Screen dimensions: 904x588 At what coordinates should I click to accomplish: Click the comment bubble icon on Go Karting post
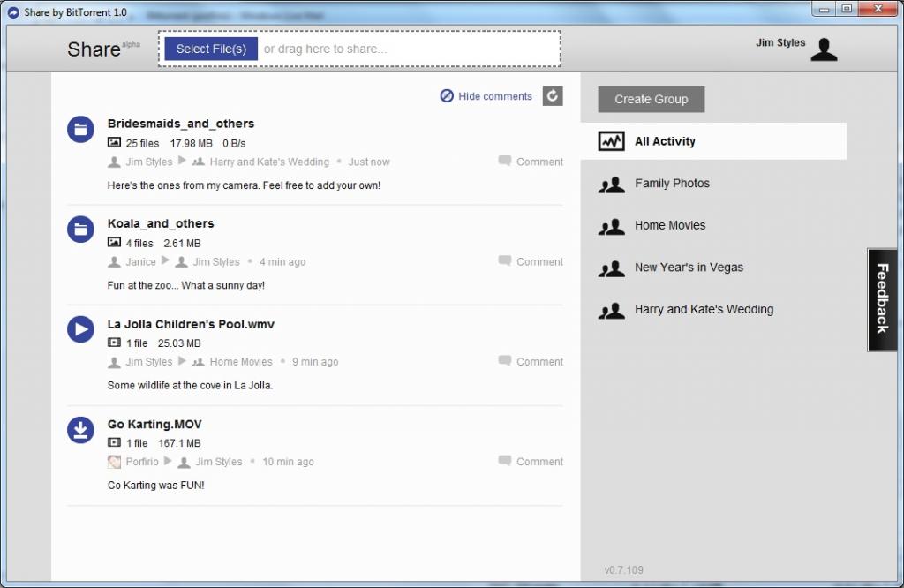tap(504, 461)
